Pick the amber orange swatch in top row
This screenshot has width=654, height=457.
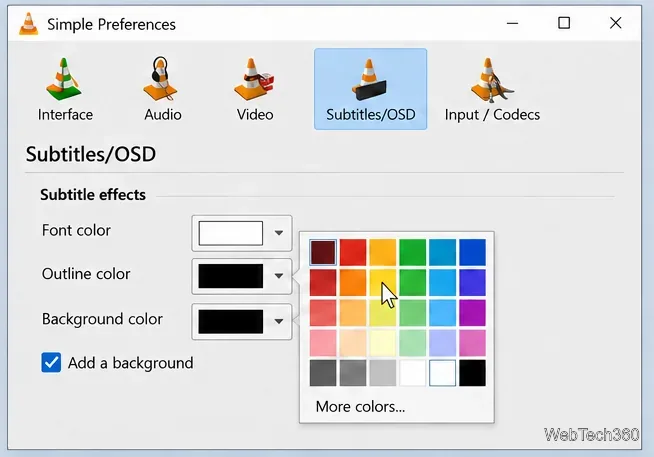tap(382, 252)
